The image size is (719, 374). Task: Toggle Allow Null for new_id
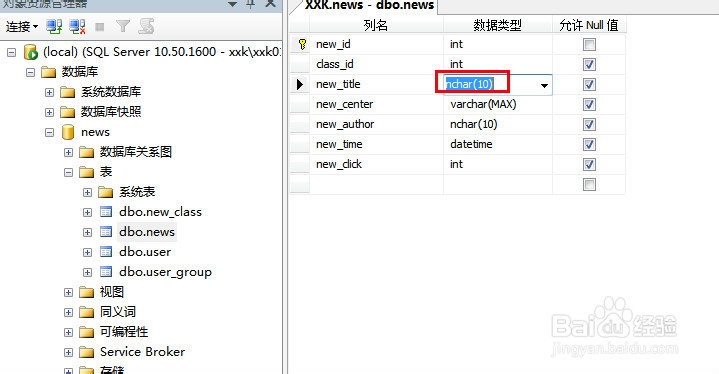coord(589,44)
